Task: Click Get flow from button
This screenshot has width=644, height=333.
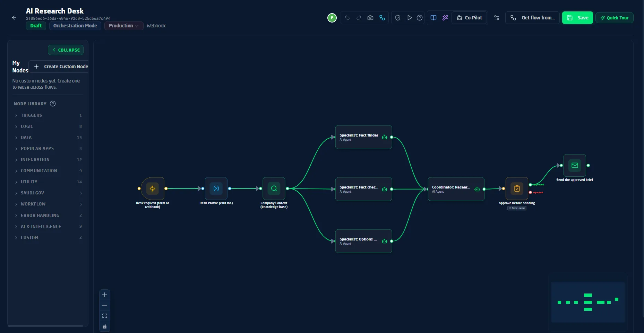Action: coord(532,18)
